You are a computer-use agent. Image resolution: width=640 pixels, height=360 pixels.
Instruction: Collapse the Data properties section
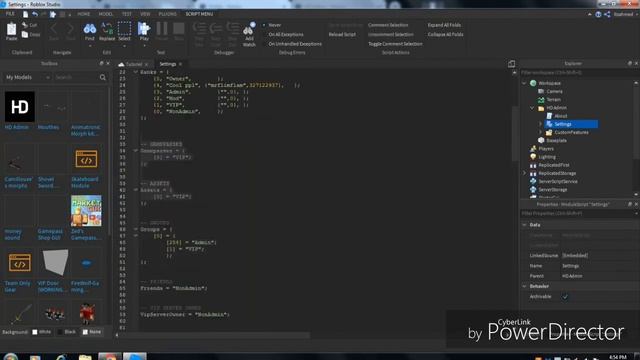tap(524, 225)
